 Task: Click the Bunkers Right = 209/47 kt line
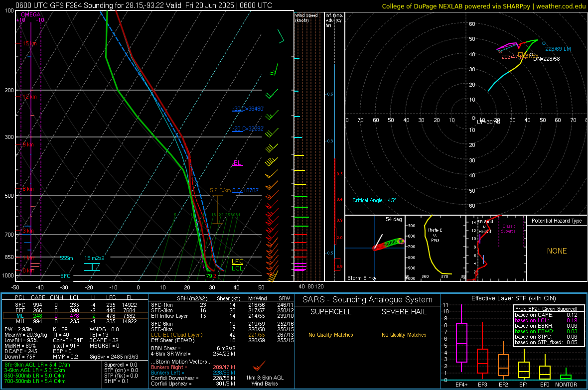click(x=193, y=367)
